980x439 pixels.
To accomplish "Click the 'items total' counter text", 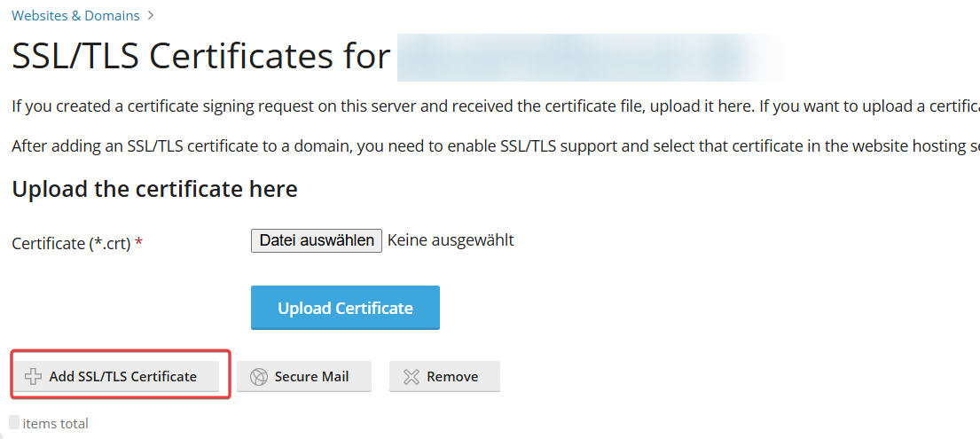I will point(56,423).
